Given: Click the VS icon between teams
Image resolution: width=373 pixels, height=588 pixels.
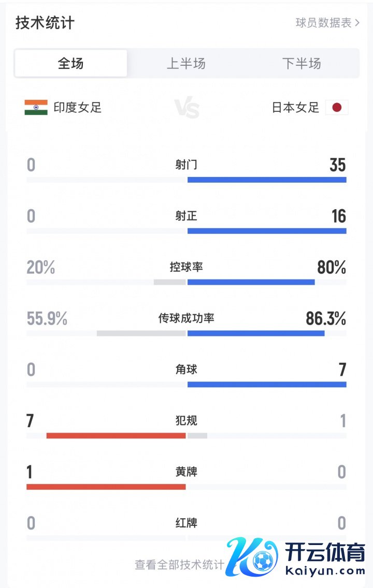Looking at the screenshot, I should point(187,108).
